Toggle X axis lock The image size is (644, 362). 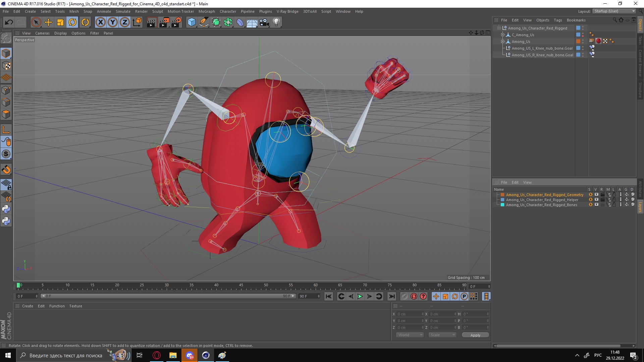tap(100, 22)
